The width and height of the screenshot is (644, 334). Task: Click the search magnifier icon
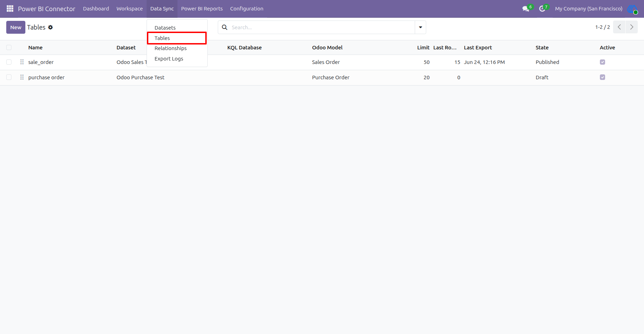pyautogui.click(x=225, y=27)
